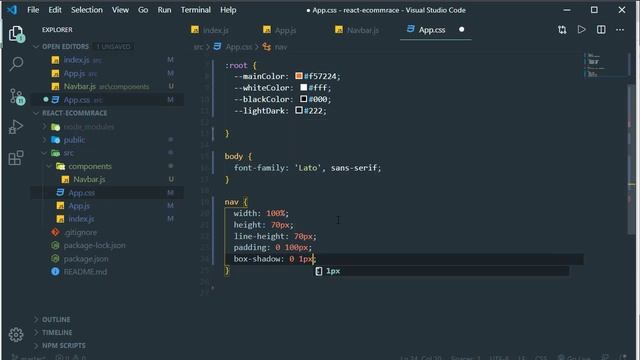Open the #000 blackColor color swatch
This screenshot has height=360, width=640.
tap(304, 99)
